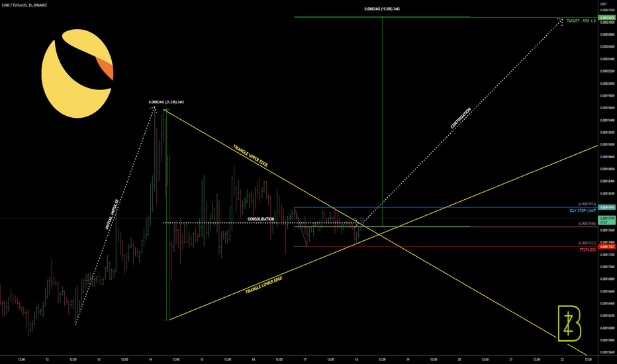Click the 21.34% price range measurement label
The width and height of the screenshot is (617, 364).
(x=166, y=103)
